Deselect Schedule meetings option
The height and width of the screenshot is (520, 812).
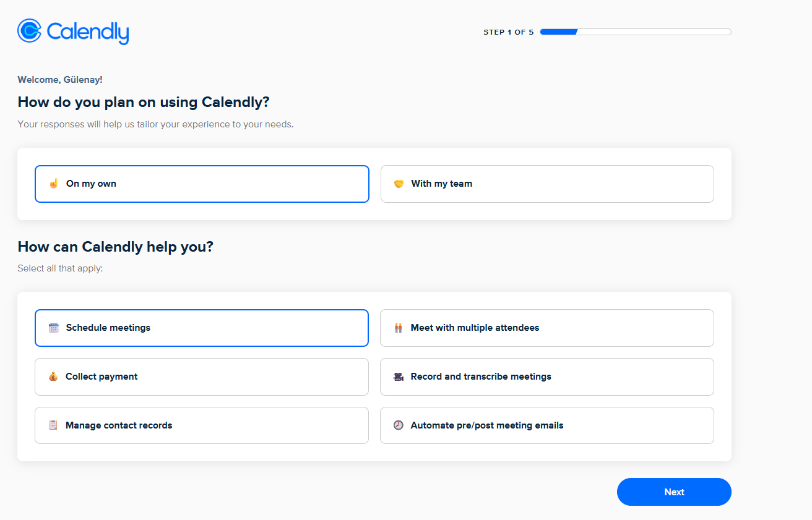[202, 328]
